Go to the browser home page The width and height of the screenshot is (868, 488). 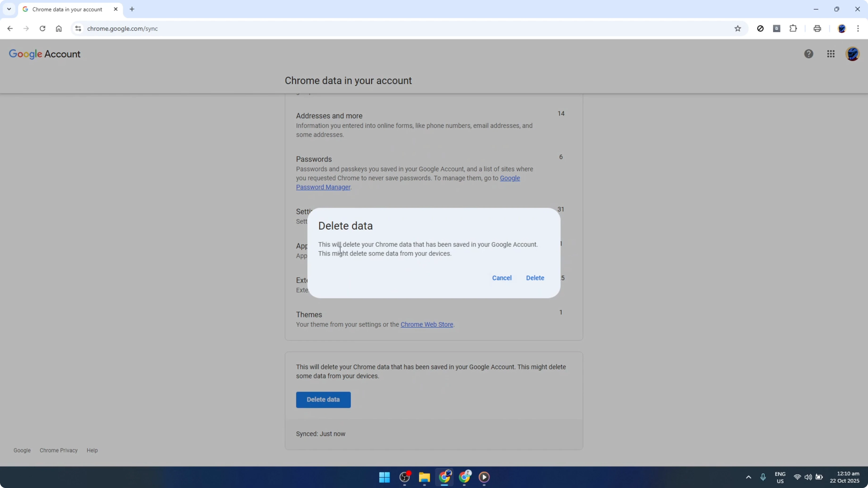coord(59,28)
